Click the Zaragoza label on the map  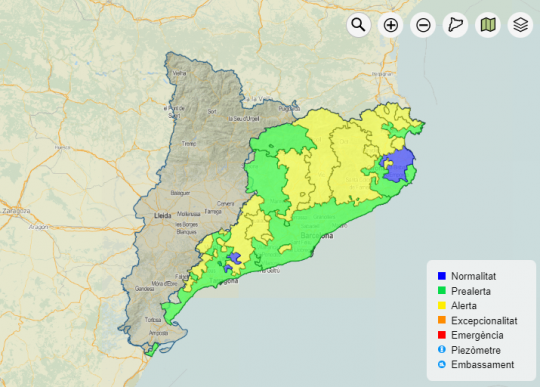(16, 211)
